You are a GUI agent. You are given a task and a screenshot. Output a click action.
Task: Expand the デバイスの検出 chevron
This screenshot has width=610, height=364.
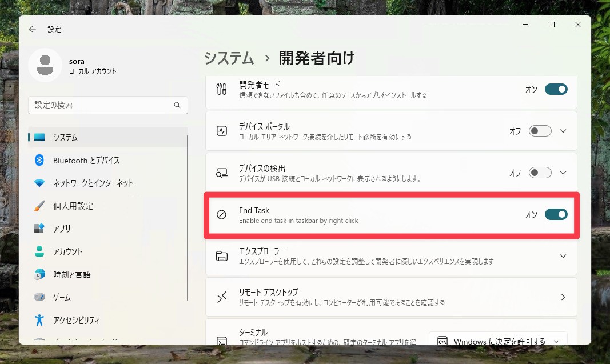point(563,173)
